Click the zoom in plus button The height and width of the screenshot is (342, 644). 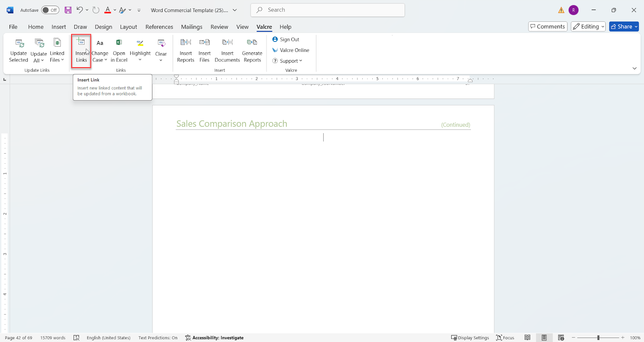tap(623, 338)
